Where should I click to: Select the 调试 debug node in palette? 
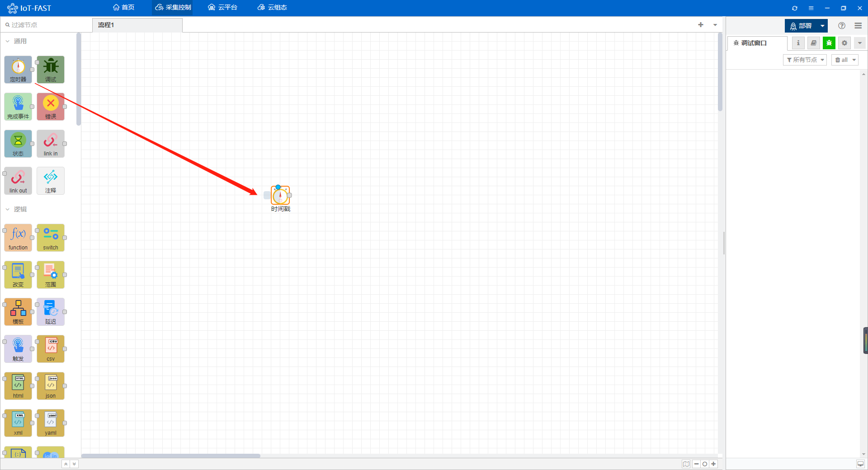click(x=51, y=70)
